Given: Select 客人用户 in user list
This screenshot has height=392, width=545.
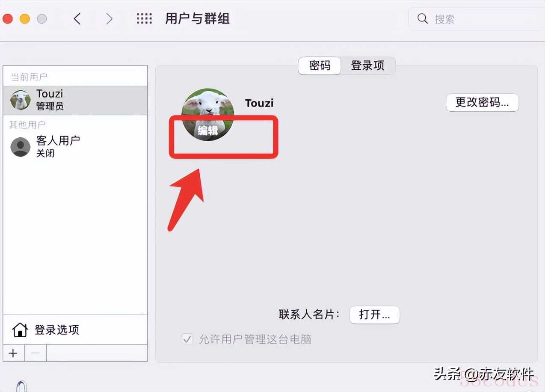Looking at the screenshot, I should (x=75, y=147).
